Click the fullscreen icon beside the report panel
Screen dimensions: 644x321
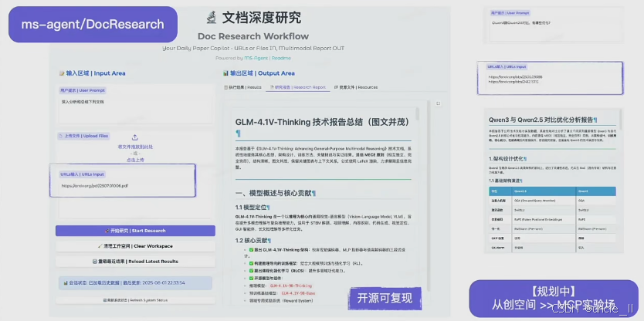(x=439, y=103)
